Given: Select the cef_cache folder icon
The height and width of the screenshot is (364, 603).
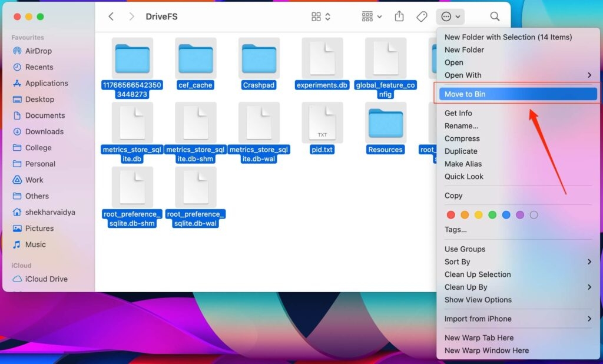Looking at the screenshot, I should [196, 58].
